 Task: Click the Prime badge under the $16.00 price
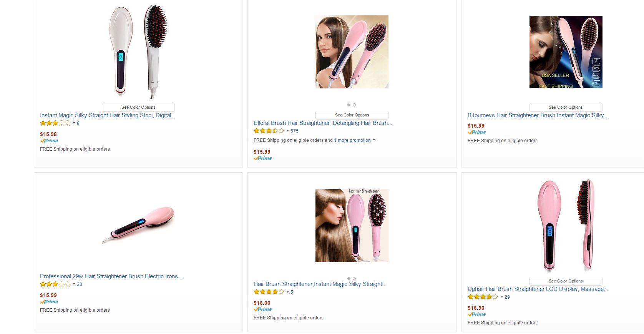[x=263, y=309]
